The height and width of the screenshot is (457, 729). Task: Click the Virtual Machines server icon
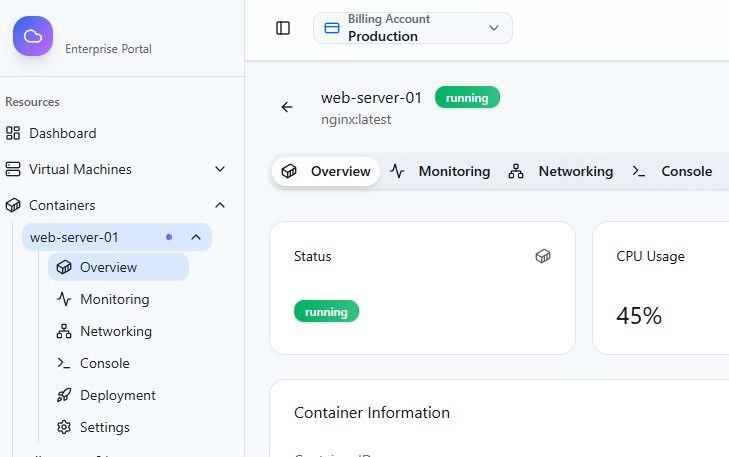pyautogui.click(x=13, y=169)
